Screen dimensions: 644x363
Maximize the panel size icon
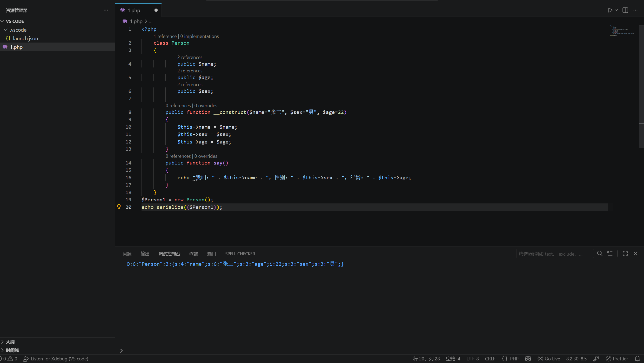point(625,254)
